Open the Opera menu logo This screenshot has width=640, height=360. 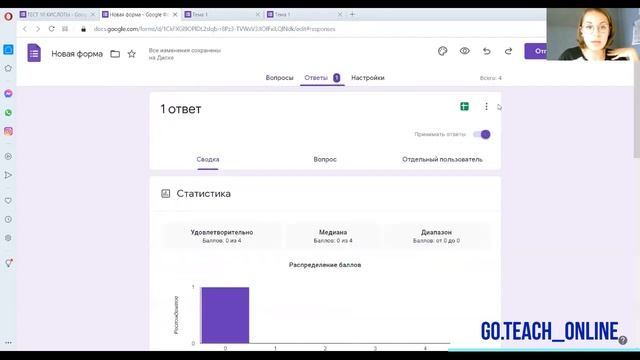point(8,16)
